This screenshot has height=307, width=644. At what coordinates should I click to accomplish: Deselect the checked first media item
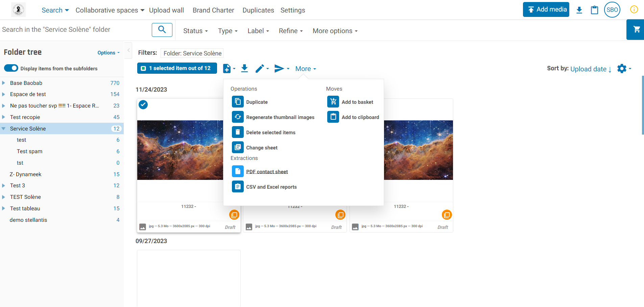click(143, 105)
